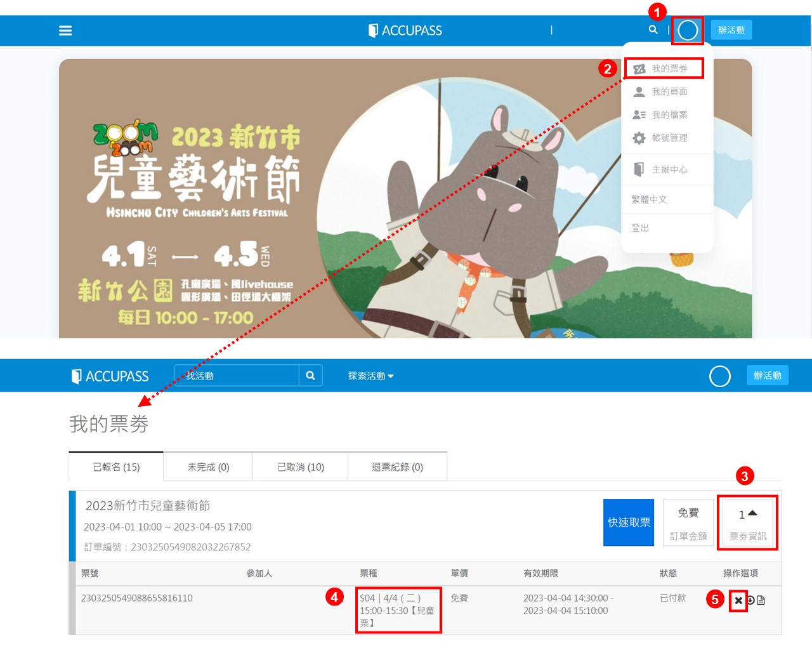
Task: Switch to the 未完成 (0) tab
Action: (x=208, y=467)
